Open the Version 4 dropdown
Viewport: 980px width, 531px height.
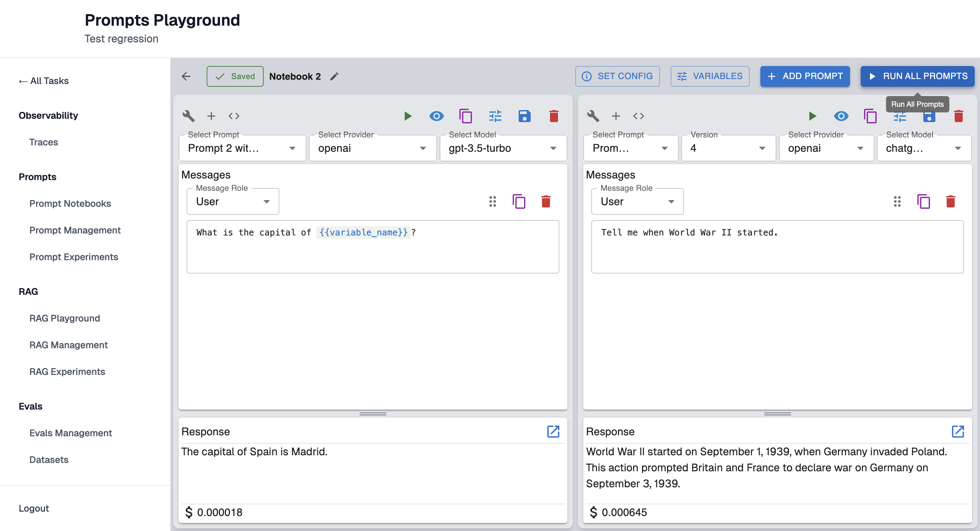coord(728,148)
